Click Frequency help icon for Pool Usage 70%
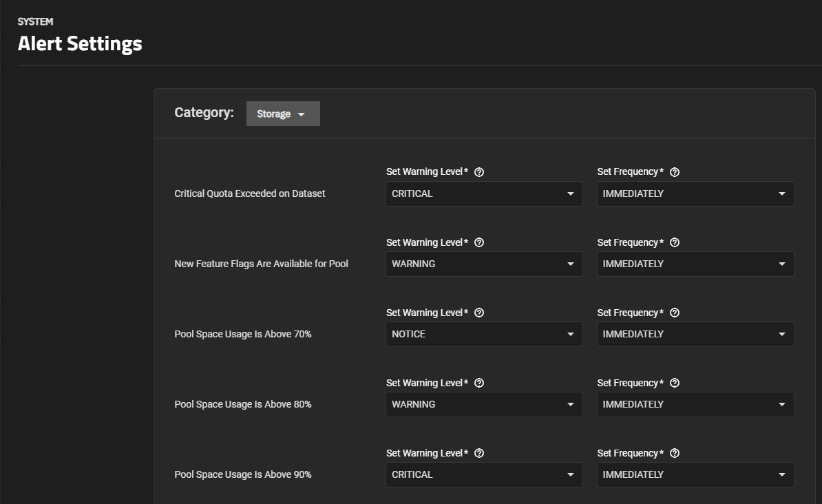This screenshot has width=822, height=504. coord(675,313)
